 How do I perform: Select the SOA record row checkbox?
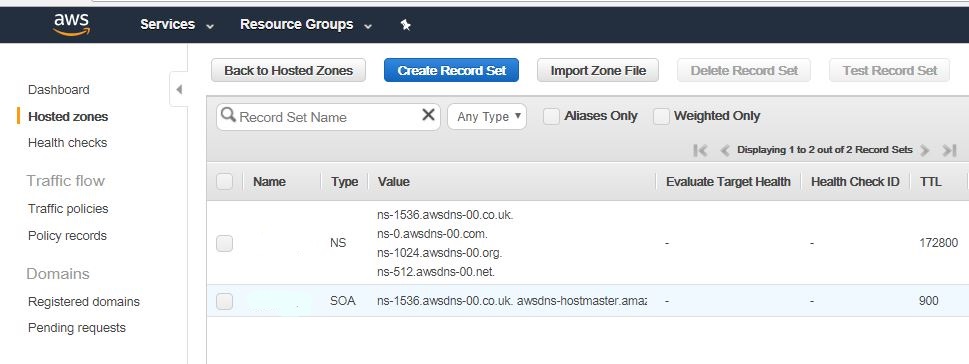point(224,302)
